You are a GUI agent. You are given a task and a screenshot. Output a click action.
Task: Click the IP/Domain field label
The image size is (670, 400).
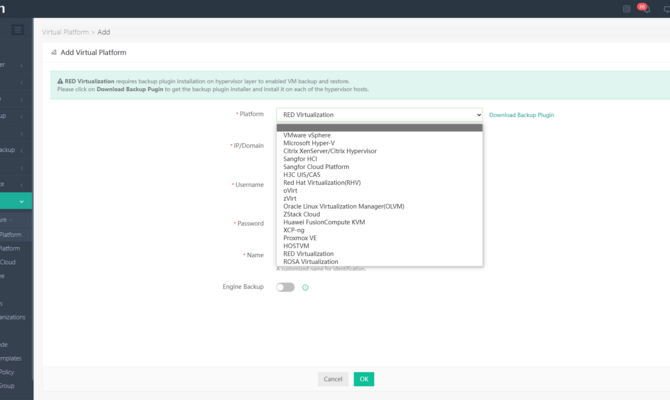pos(248,146)
